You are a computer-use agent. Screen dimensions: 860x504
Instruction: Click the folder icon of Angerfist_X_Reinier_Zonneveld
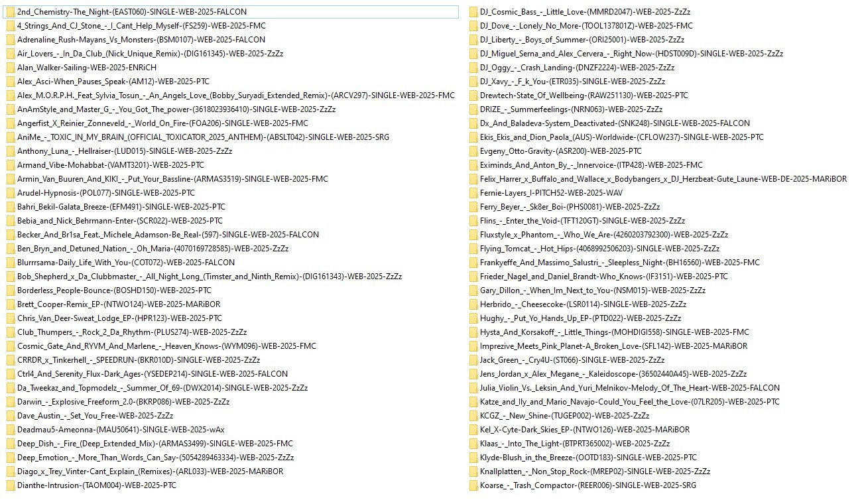[x=11, y=123]
